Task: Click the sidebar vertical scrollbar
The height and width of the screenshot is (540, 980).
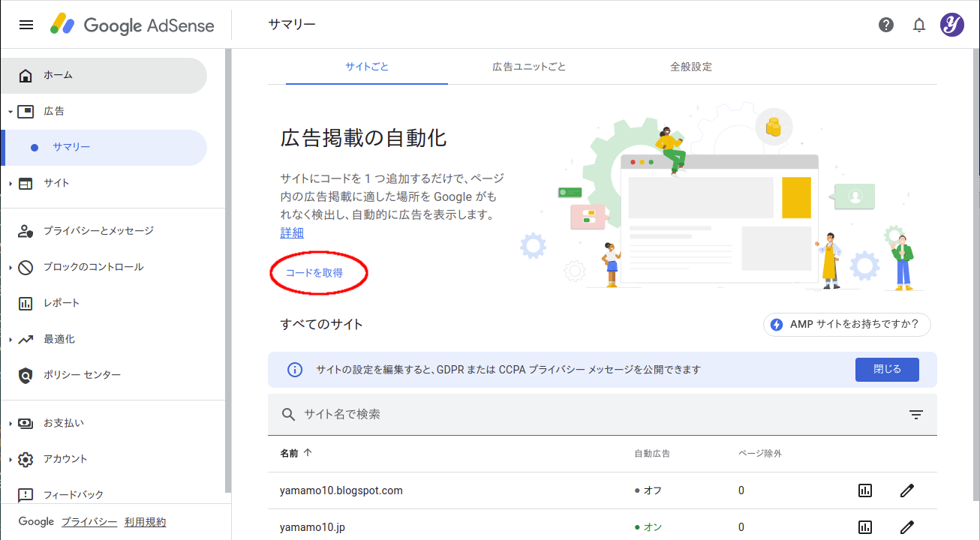Action: tap(228, 270)
